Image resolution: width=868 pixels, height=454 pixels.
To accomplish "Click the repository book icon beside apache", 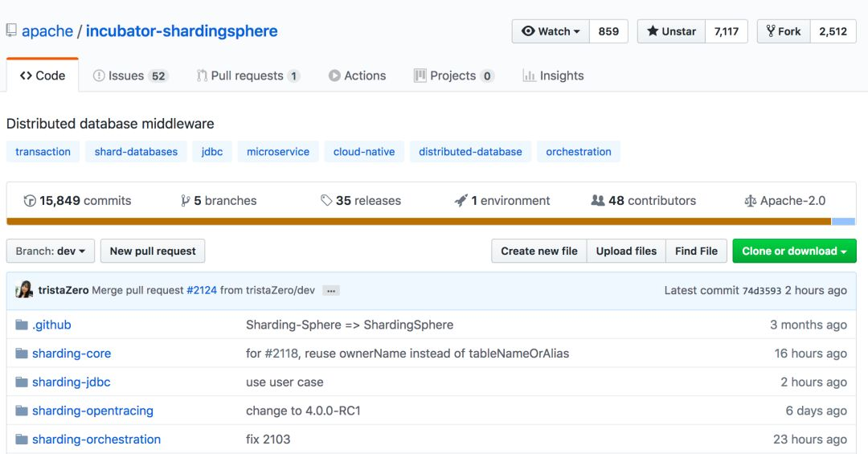I will click(x=11, y=31).
